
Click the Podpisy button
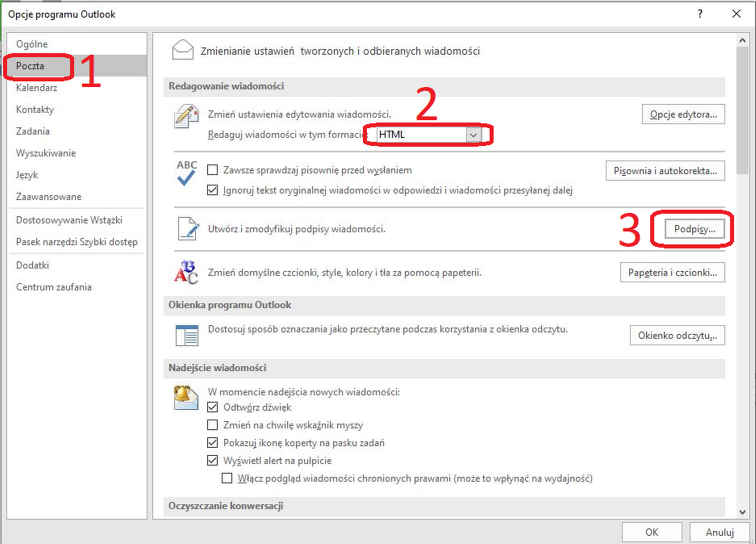(x=694, y=229)
